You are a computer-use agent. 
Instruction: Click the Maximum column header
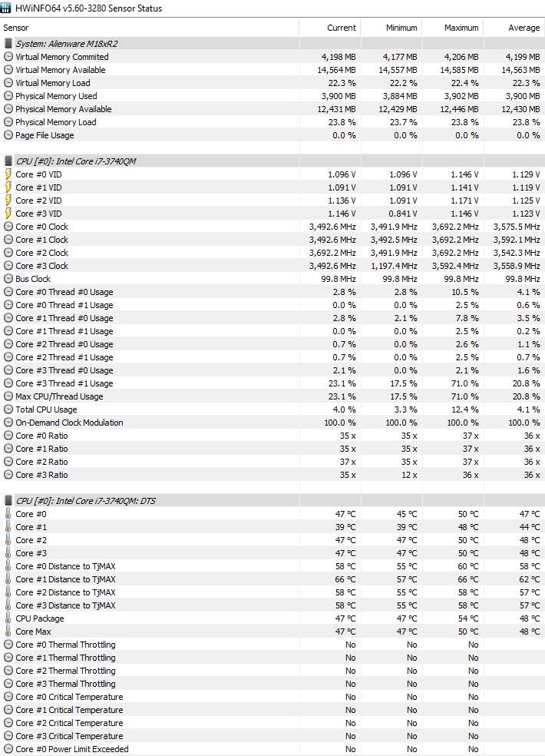pos(453,28)
